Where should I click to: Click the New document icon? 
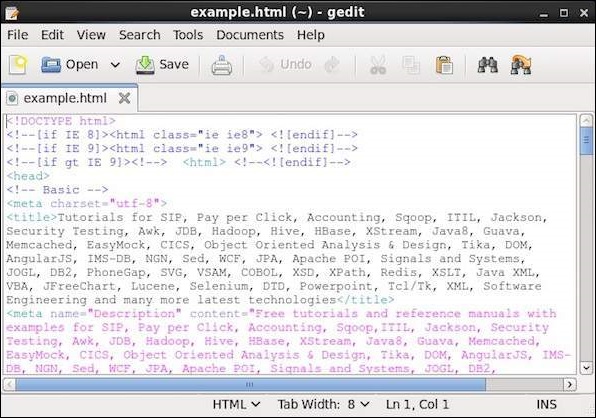(18, 65)
